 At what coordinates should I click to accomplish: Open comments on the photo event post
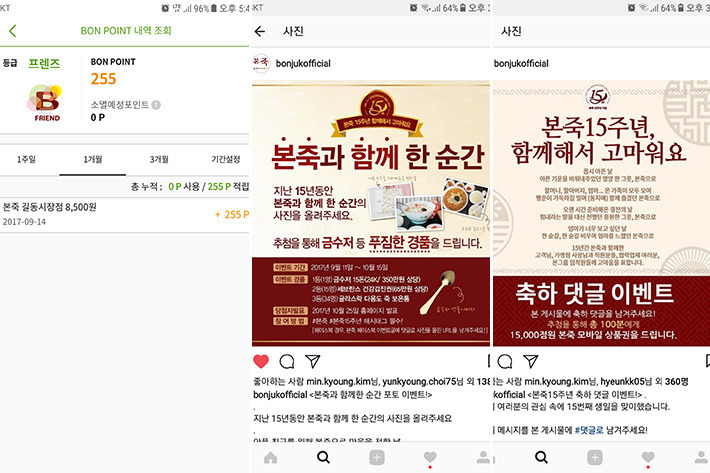point(287,361)
